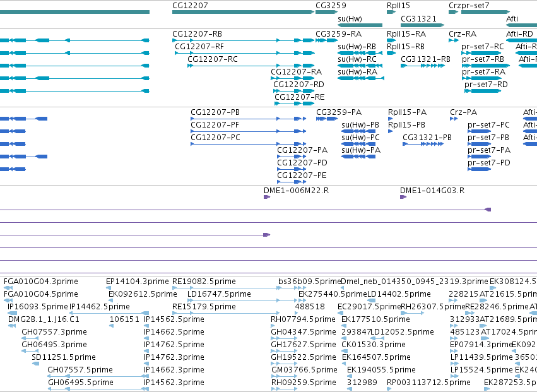
Task: Select transcript label CG12207-RF
Action: coord(199,47)
